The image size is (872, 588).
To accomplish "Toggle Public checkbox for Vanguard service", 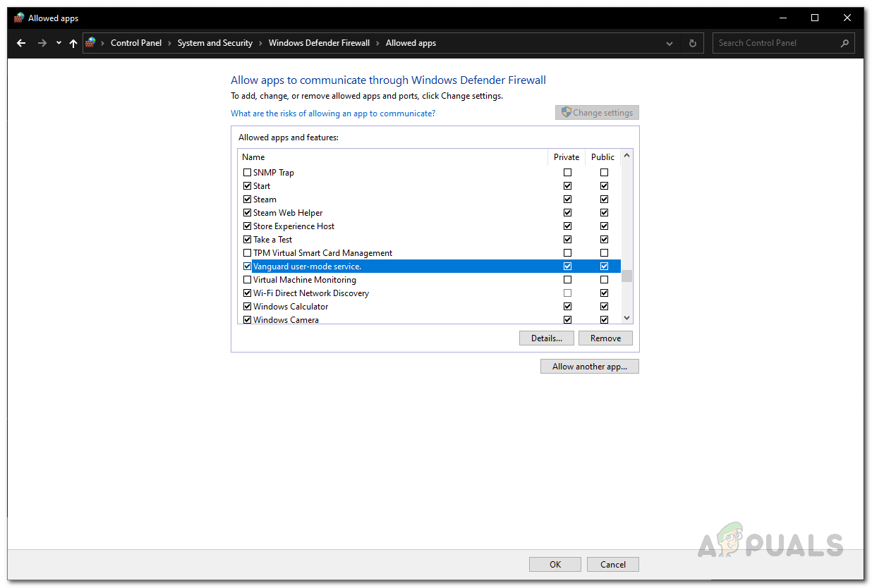I will 604,267.
